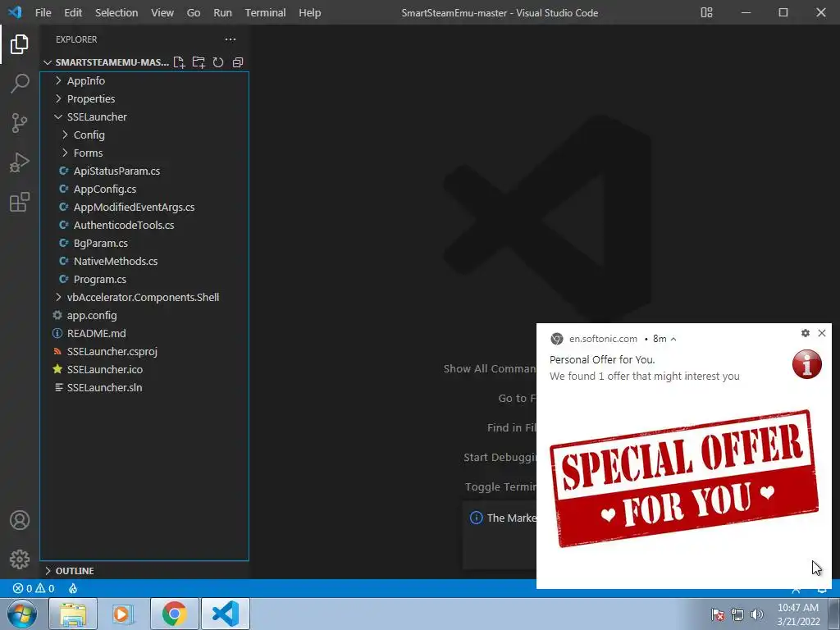840x630 pixels.
Task: Click the New File icon in Explorer
Action: [179, 62]
